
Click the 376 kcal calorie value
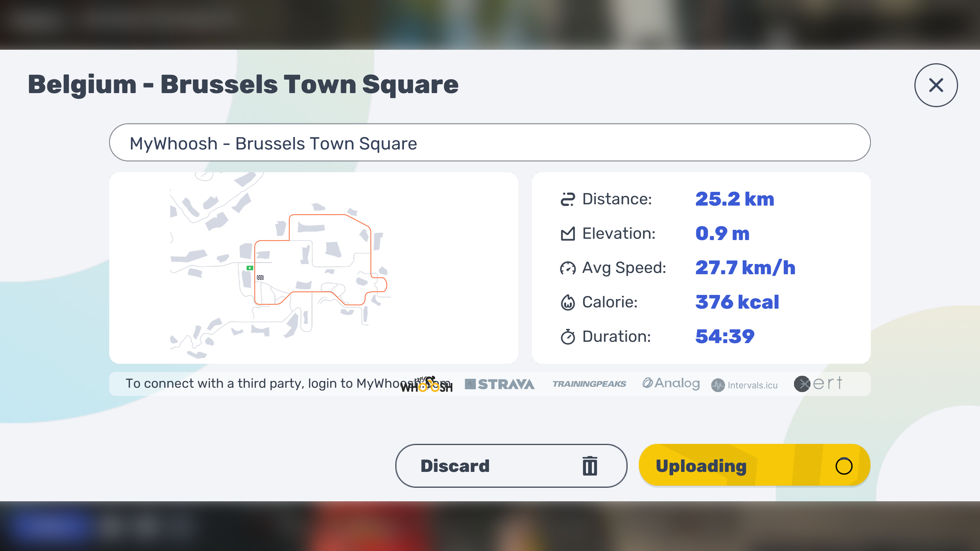click(737, 302)
